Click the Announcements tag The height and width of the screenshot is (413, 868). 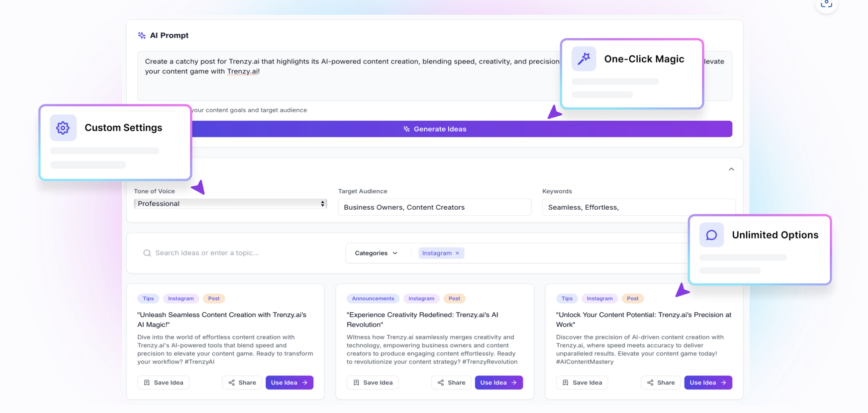click(373, 299)
